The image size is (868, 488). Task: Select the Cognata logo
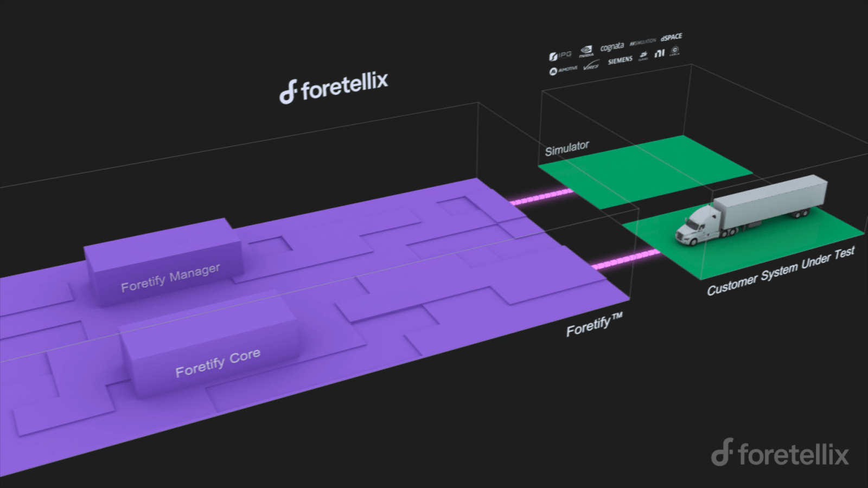612,46
